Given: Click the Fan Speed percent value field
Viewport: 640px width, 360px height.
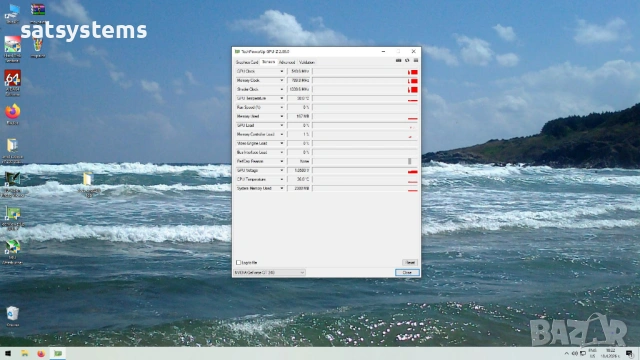Looking at the screenshot, I should 299,107.
